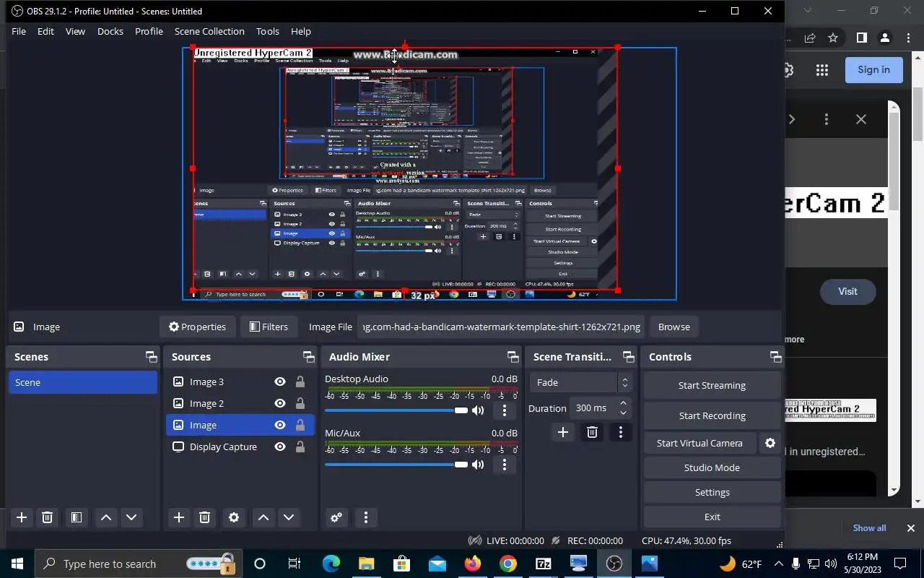
Task: Select the Scene item in Scenes list
Action: pos(83,382)
